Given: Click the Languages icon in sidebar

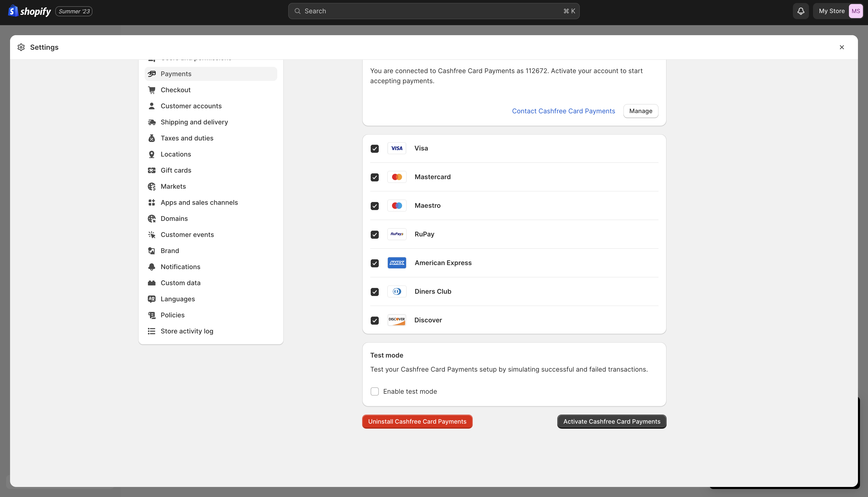Looking at the screenshot, I should pyautogui.click(x=151, y=299).
